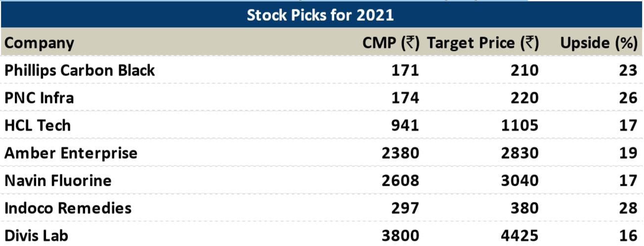This screenshot has height=246, width=644.
Task: Select PNC Infra's upside value 26
Action: click(x=628, y=98)
